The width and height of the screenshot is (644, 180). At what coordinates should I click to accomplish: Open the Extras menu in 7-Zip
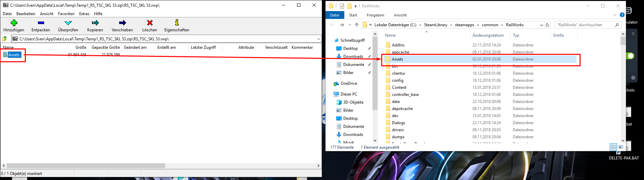tap(84, 14)
